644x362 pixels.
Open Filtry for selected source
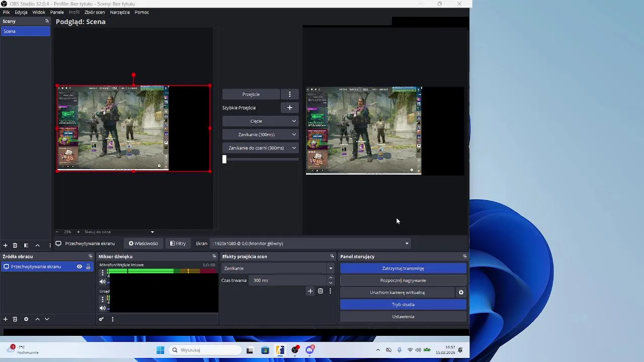tap(178, 243)
